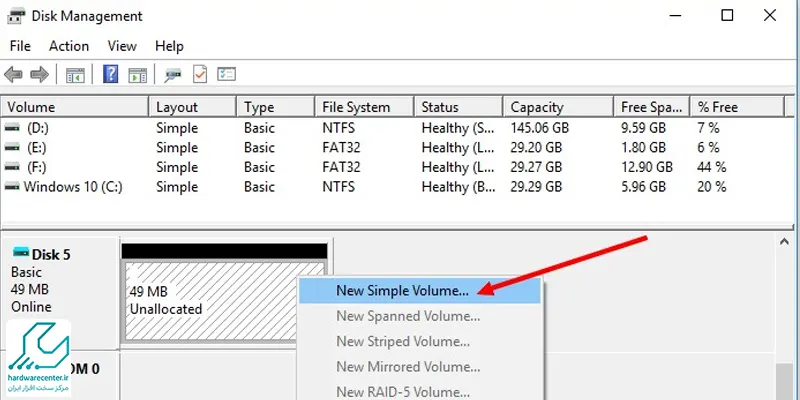Screen dimensions: 800x400
Task: Click the red checkmark Properties toolbar icon
Action: pyautogui.click(x=200, y=74)
